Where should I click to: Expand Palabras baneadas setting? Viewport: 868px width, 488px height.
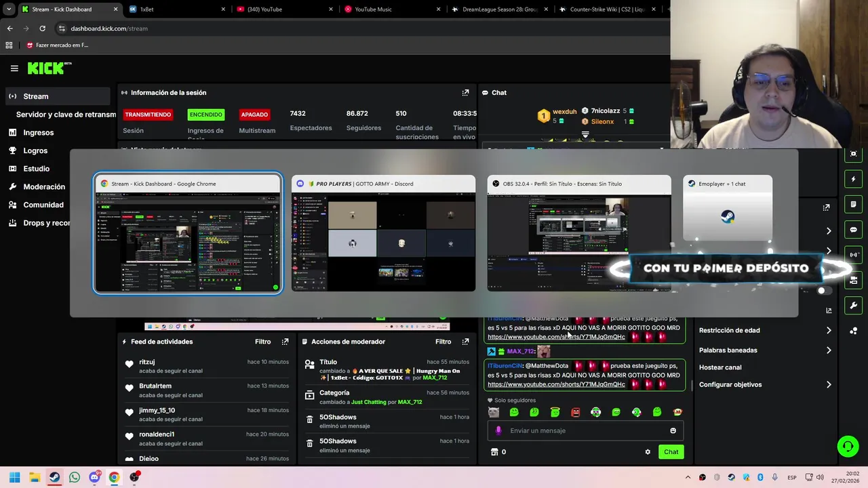tap(765, 350)
